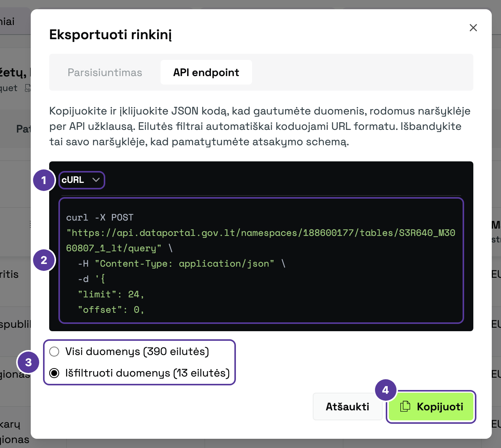Open the cURL language dropdown
Image resolution: width=501 pixels, height=448 pixels.
[x=81, y=180]
